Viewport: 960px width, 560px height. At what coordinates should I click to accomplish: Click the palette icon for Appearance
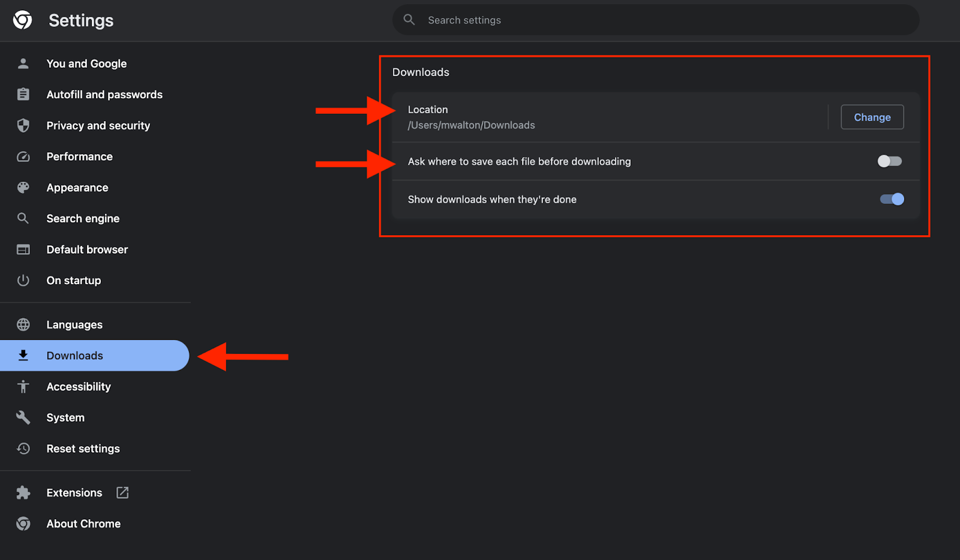[x=23, y=188]
